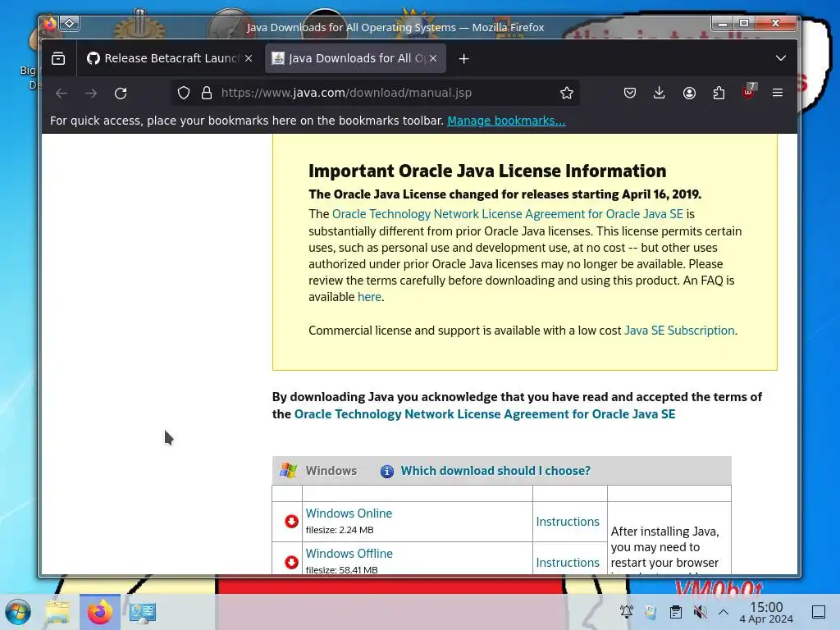The image size is (840, 630).
Task: Open a new tab with plus
Action: click(x=464, y=58)
